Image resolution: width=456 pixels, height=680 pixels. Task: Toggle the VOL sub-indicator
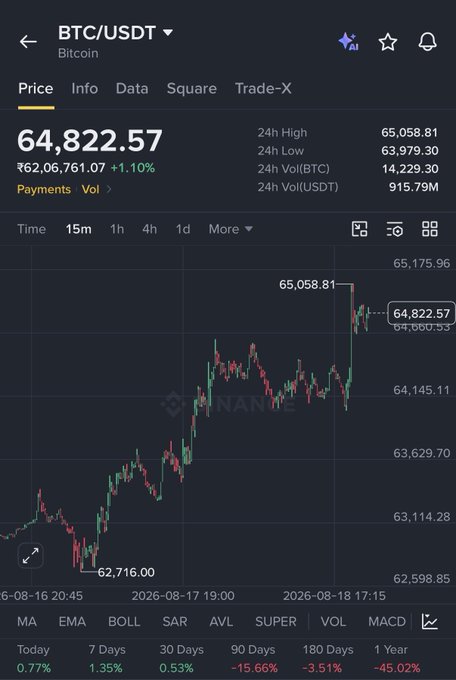pos(333,621)
